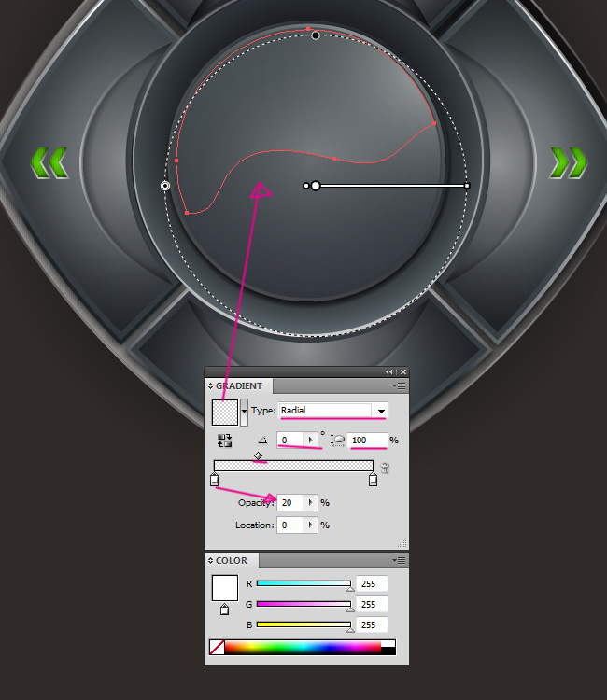Click the Gradient Fill preview swatch
The height and width of the screenshot is (700, 607).
coord(225,412)
